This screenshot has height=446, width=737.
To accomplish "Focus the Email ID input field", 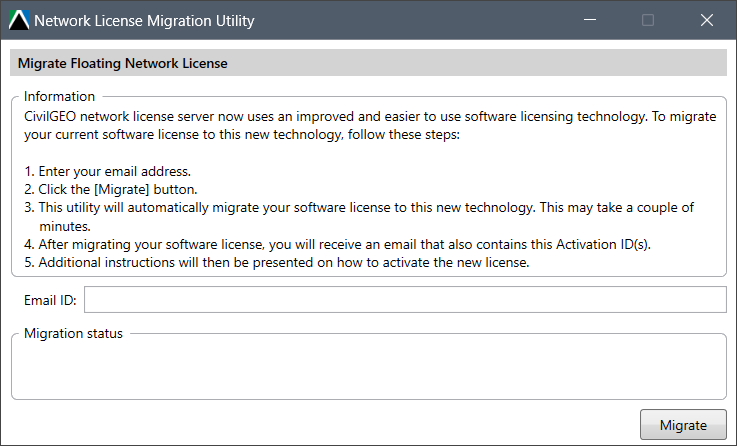I will 405,300.
